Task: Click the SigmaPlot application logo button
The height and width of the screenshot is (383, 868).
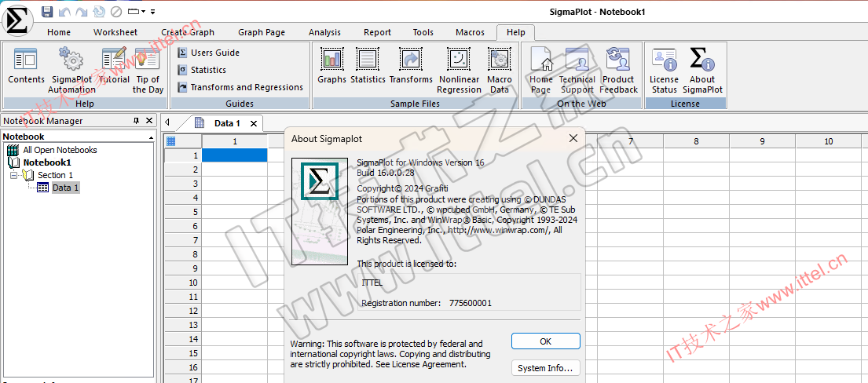Action: pyautogui.click(x=16, y=20)
